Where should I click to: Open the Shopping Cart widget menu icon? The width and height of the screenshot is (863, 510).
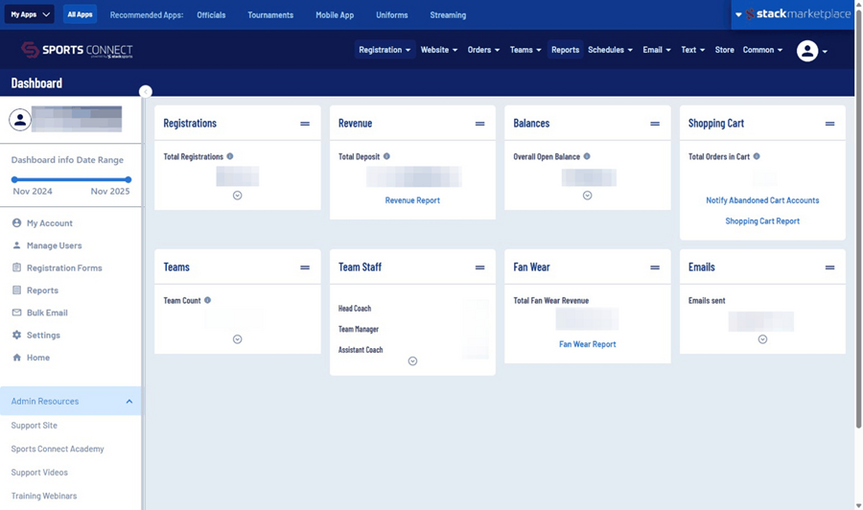pyautogui.click(x=829, y=124)
